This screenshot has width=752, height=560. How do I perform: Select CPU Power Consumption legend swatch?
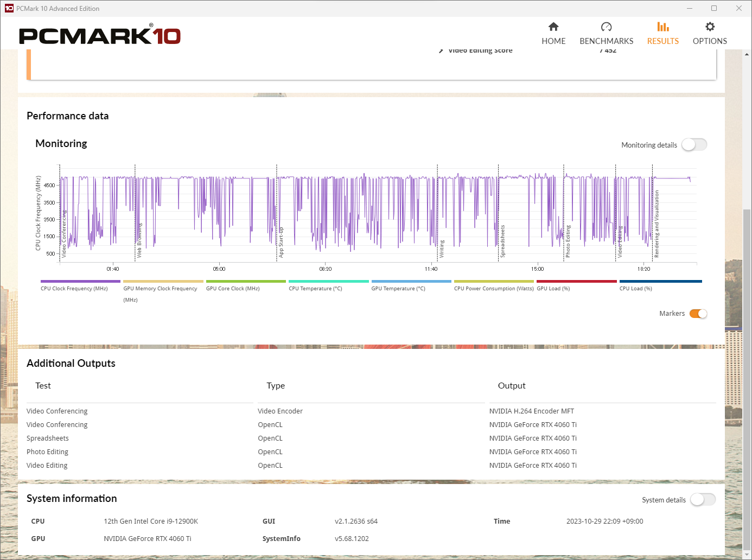(x=494, y=281)
